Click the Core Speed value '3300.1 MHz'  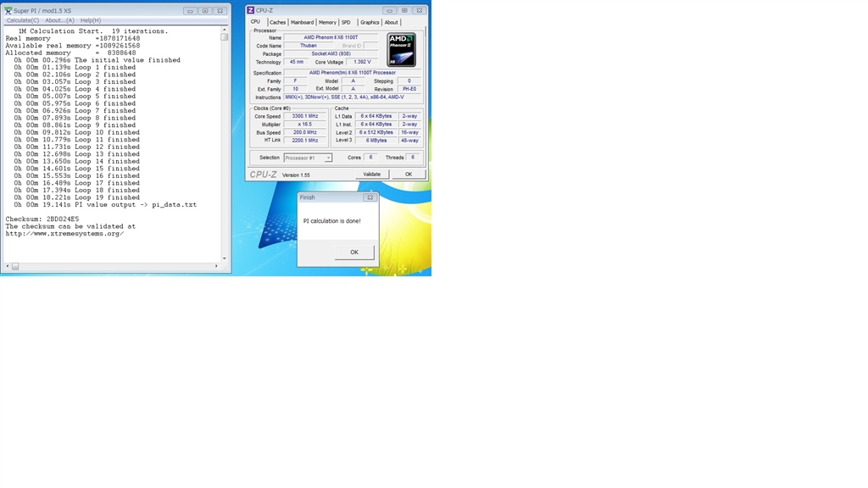(304, 116)
